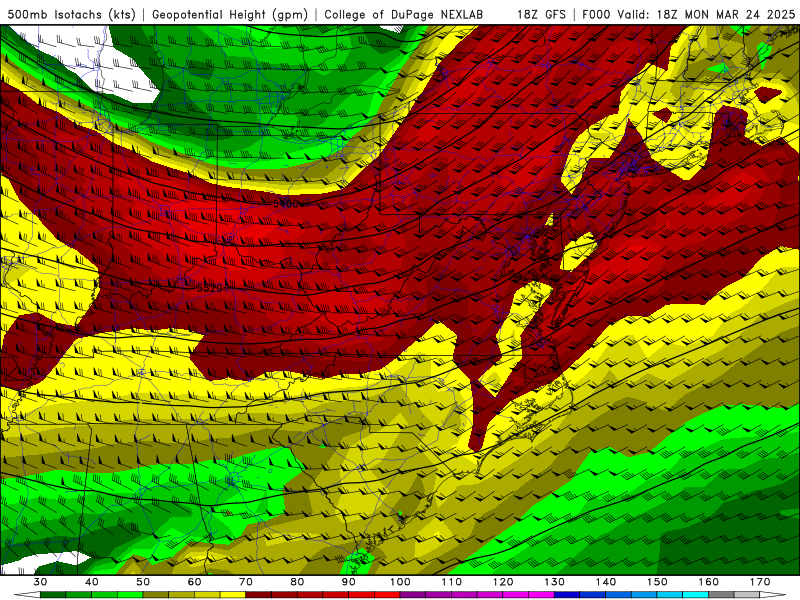
Task: Click the white left arrow cap of colorbar
Action: (27, 594)
